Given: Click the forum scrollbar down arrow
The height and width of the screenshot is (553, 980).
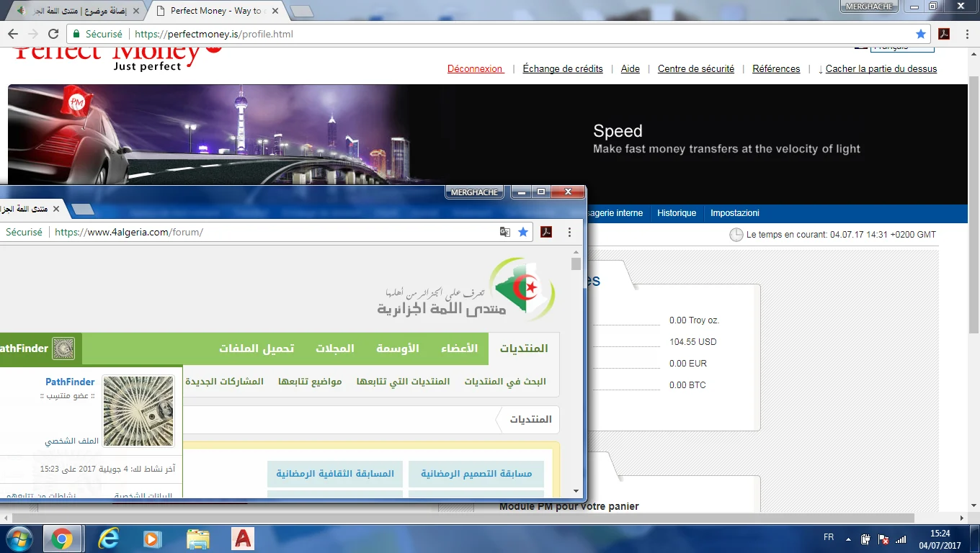Looking at the screenshot, I should (x=576, y=491).
